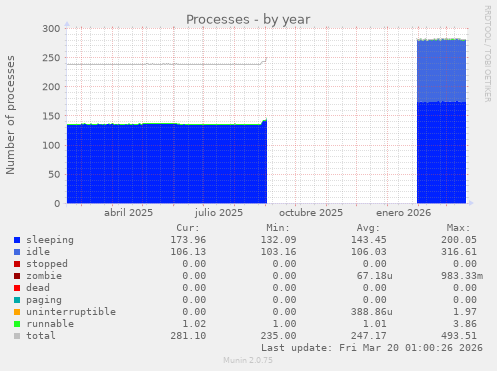Image resolution: width=497 pixels, height=371 pixels.
Task: Click zombie average value 67.18u
Action: point(375,276)
